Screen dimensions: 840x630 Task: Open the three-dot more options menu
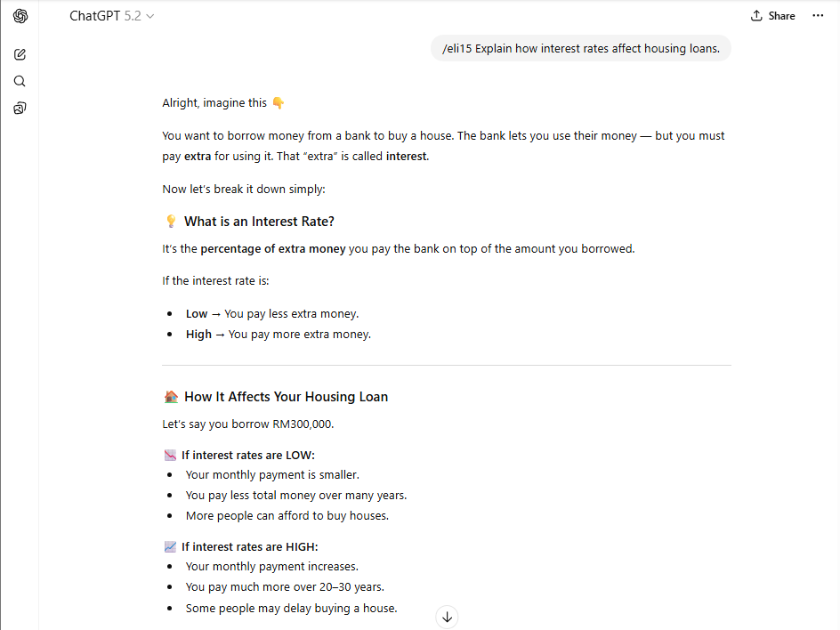818,16
